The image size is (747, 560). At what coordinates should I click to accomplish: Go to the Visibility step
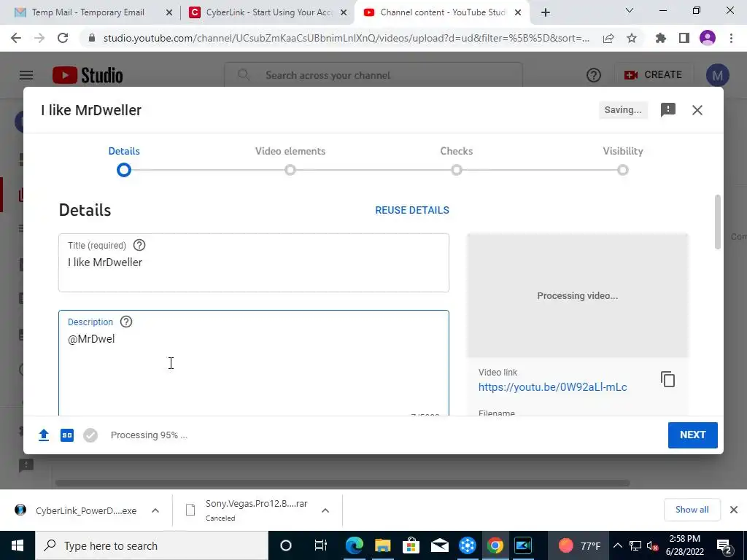[623, 161]
